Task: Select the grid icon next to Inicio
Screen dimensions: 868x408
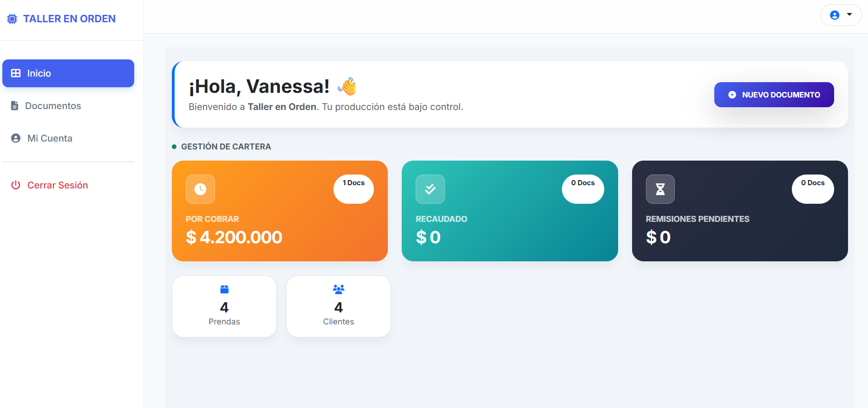Action: pyautogui.click(x=15, y=73)
